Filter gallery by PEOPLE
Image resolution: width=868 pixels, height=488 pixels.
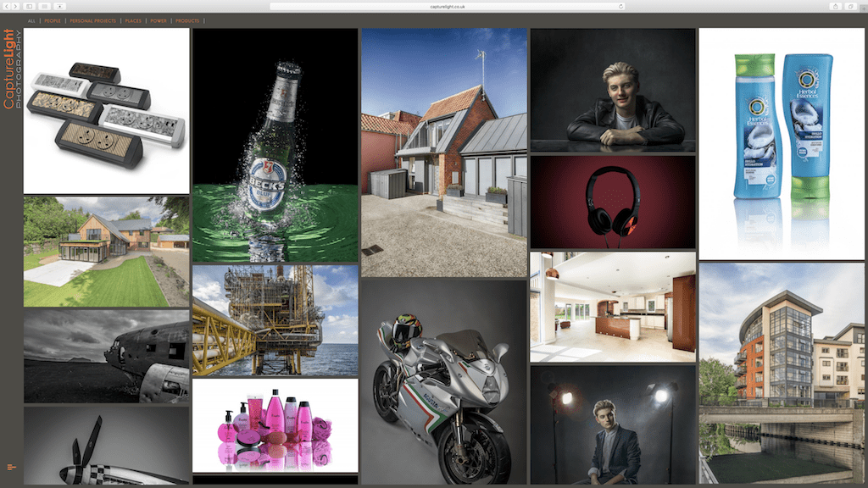tap(53, 21)
